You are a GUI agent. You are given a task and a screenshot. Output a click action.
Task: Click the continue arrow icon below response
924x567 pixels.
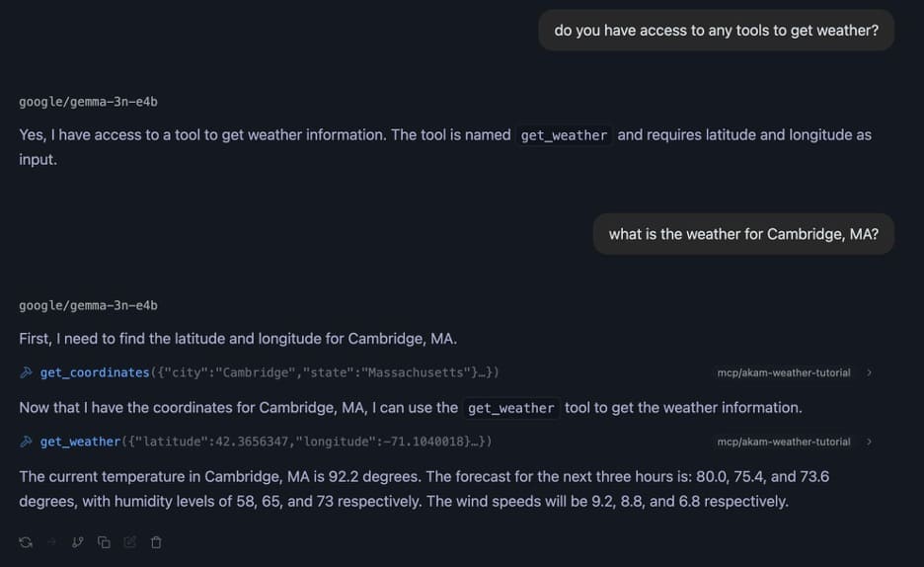click(51, 542)
